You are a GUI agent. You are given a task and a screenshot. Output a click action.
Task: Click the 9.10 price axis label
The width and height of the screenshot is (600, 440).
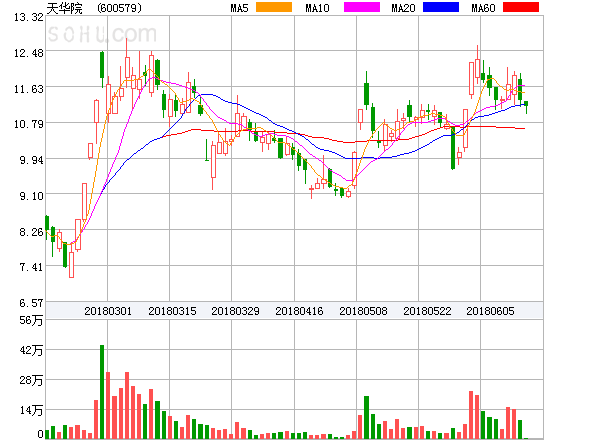point(31,196)
